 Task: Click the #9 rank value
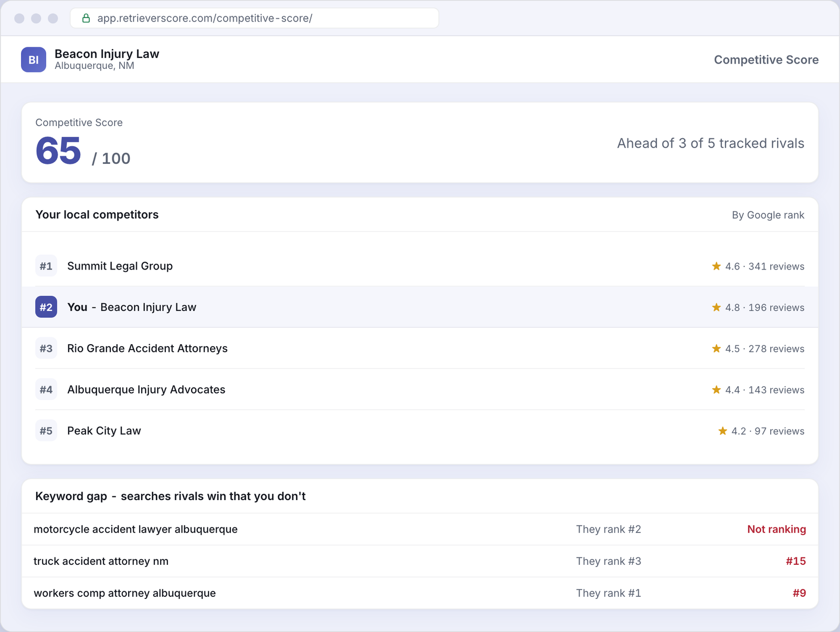pos(799,593)
